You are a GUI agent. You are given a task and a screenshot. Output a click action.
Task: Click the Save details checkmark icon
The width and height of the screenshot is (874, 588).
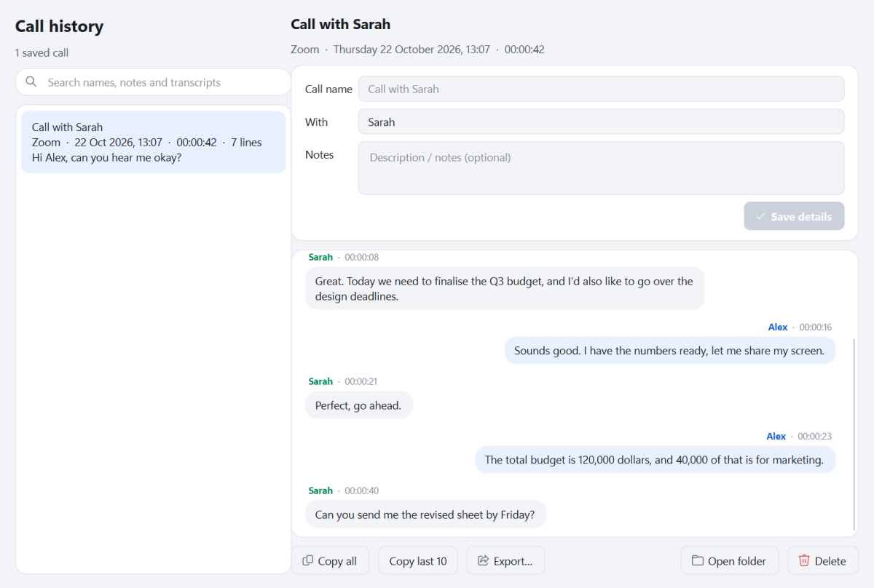[760, 216]
